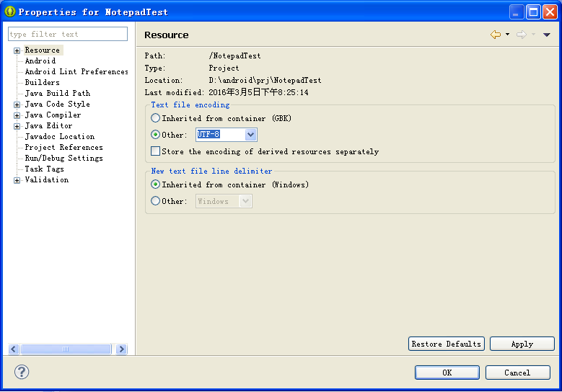Select Java Code Style item
The width and height of the screenshot is (562, 392).
tap(57, 104)
